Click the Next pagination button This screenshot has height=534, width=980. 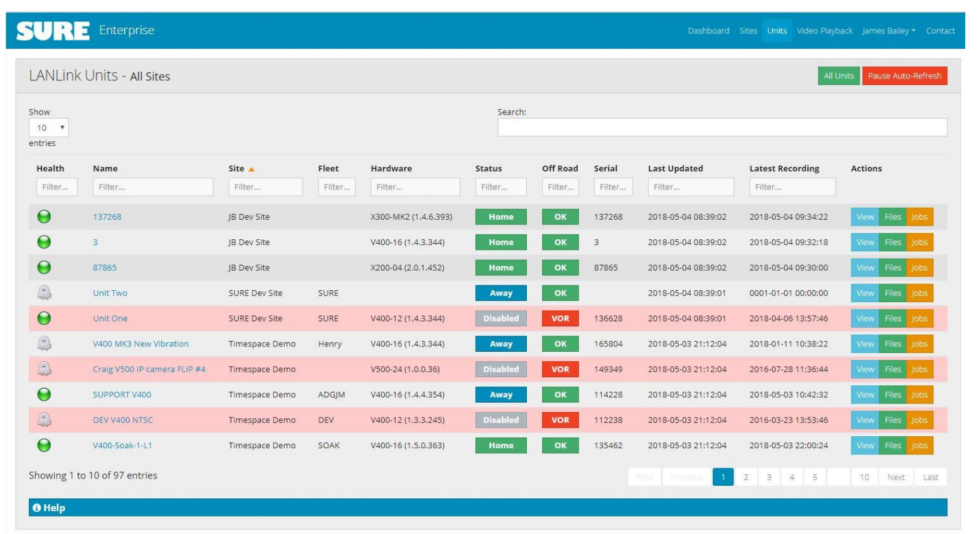click(896, 477)
